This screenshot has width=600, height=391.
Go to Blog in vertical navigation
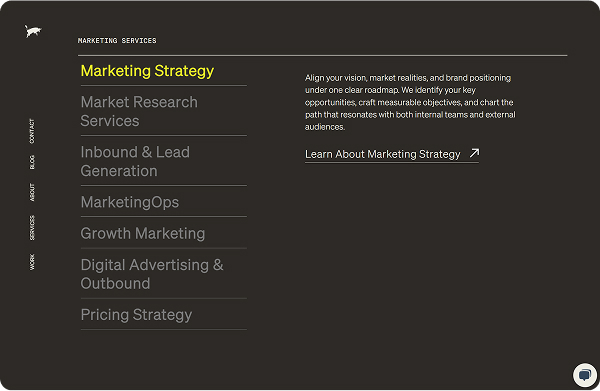(x=32, y=162)
